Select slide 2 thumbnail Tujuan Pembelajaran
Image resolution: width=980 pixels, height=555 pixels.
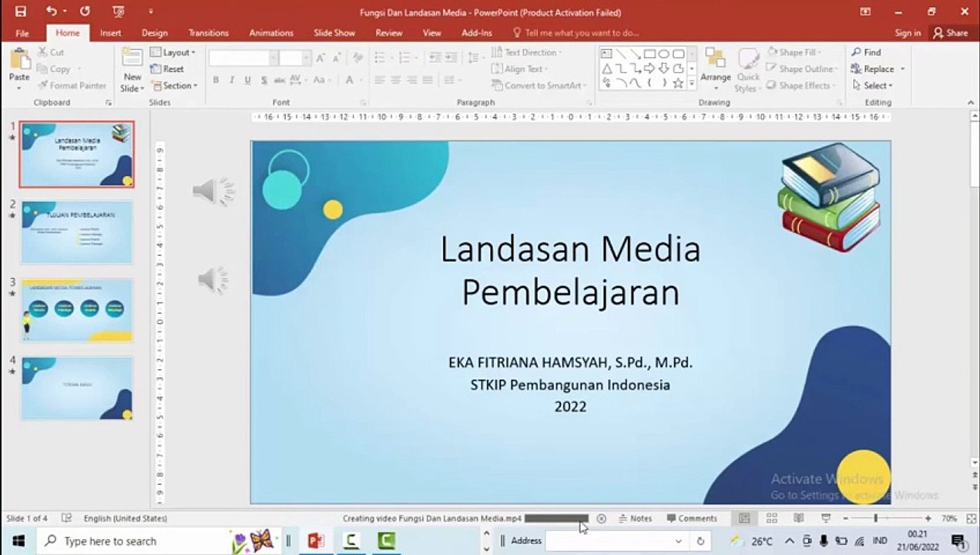tap(76, 231)
